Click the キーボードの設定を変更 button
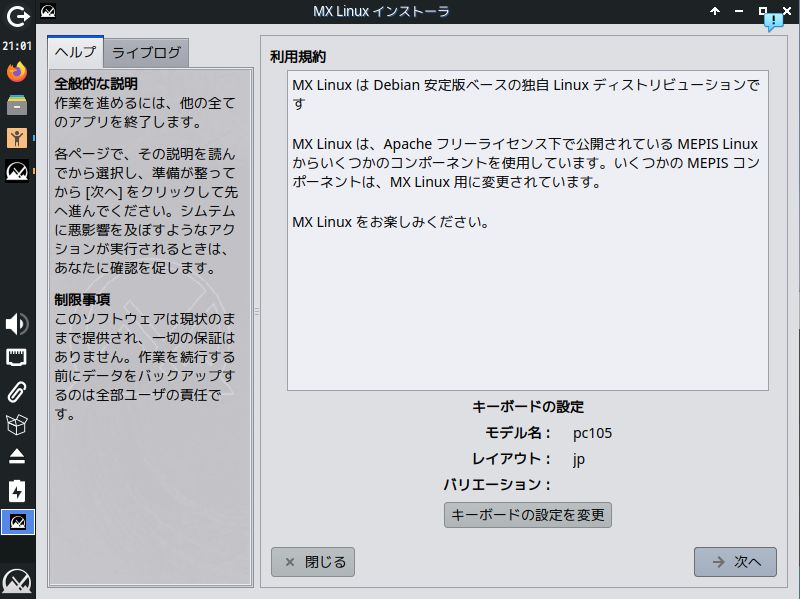Screen dimensions: 800x599 click(528, 515)
